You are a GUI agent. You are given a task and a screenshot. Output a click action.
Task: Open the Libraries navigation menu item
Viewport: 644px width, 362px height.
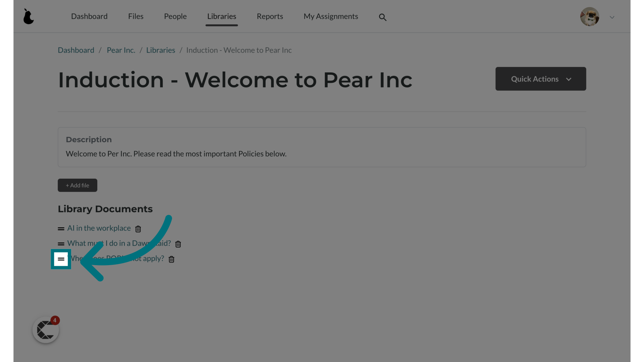tap(222, 16)
